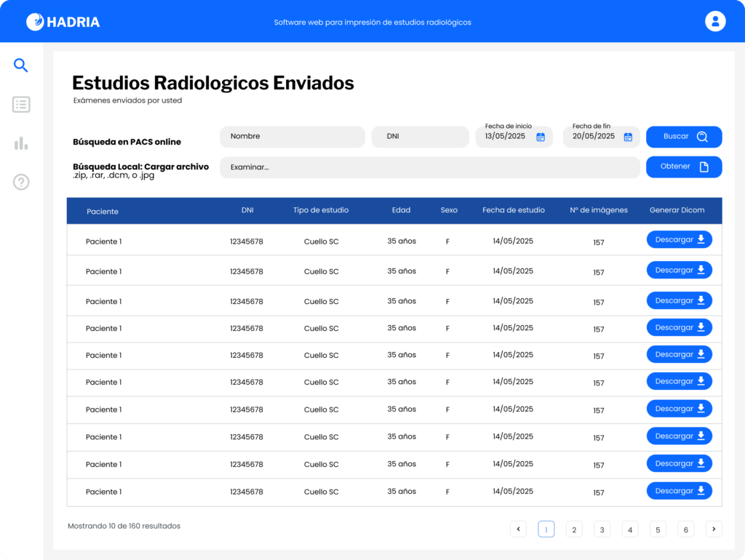Download Dicom for the last patient row
The image size is (745, 560).
coord(679,491)
